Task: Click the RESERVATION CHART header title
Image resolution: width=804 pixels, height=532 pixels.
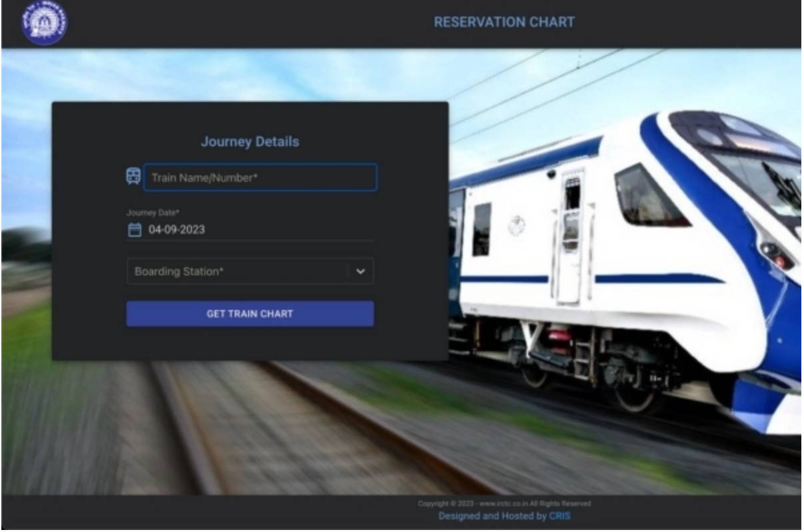Action: [504, 22]
